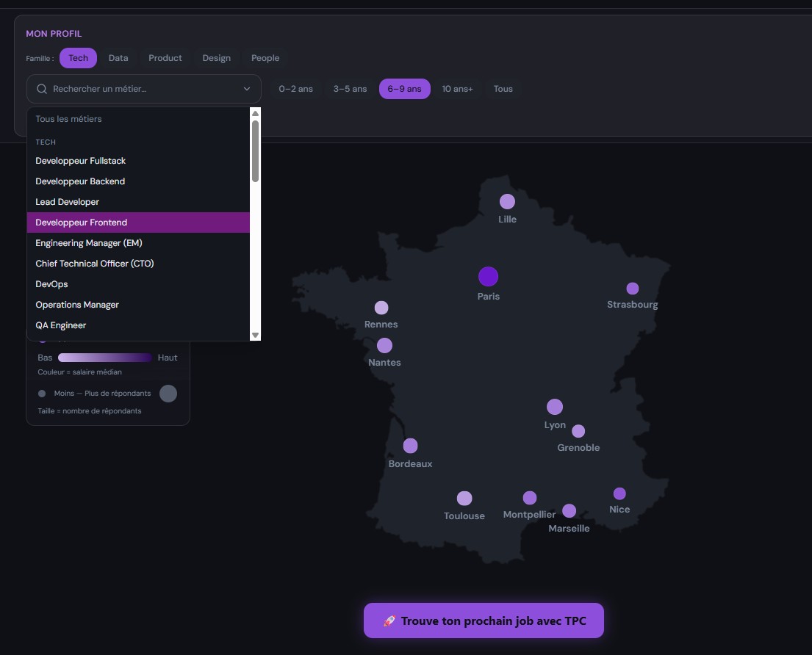Click the search magnifier icon
812x655 pixels.
coord(42,89)
